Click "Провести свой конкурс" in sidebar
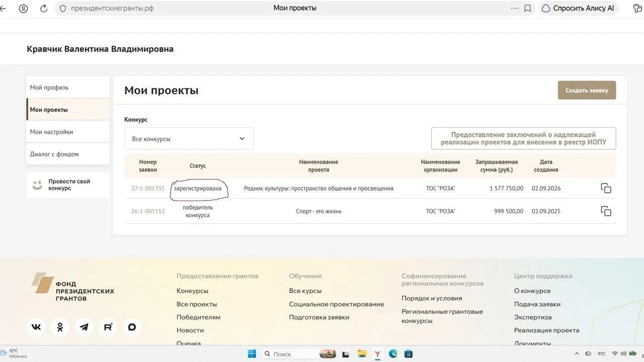The height and width of the screenshot is (362, 644). [x=68, y=185]
